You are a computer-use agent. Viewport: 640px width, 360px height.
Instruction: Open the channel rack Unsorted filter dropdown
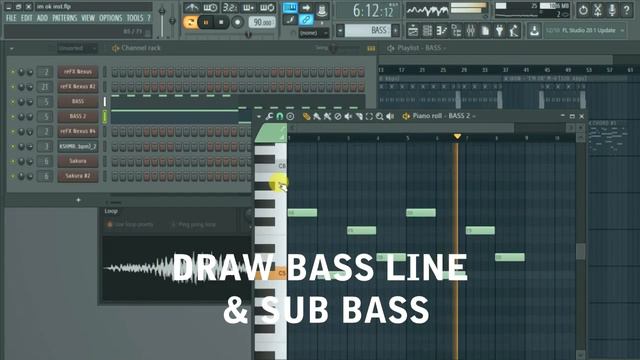tap(77, 48)
